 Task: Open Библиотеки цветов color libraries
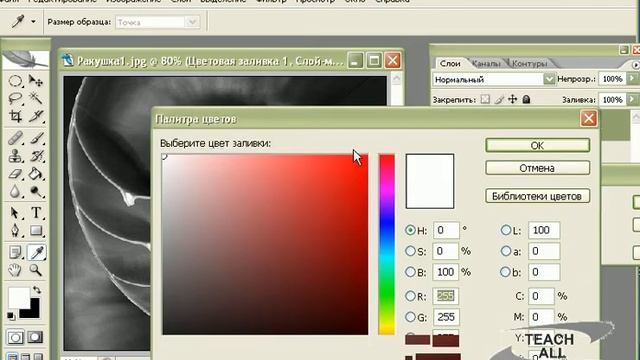(538, 196)
